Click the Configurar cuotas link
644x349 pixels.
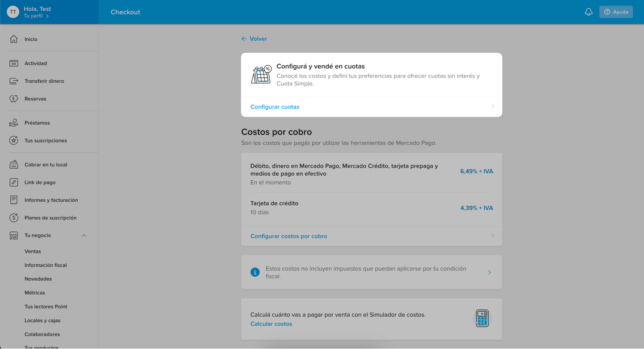click(275, 107)
